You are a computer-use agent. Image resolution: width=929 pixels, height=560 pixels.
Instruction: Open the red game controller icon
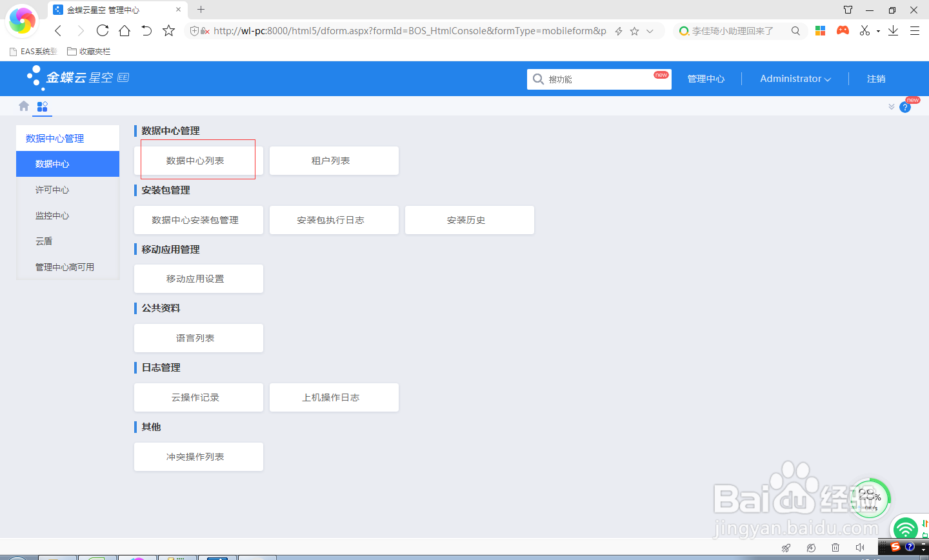843,30
